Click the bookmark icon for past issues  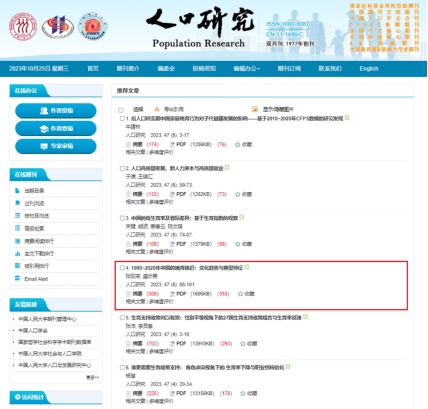click(17, 203)
